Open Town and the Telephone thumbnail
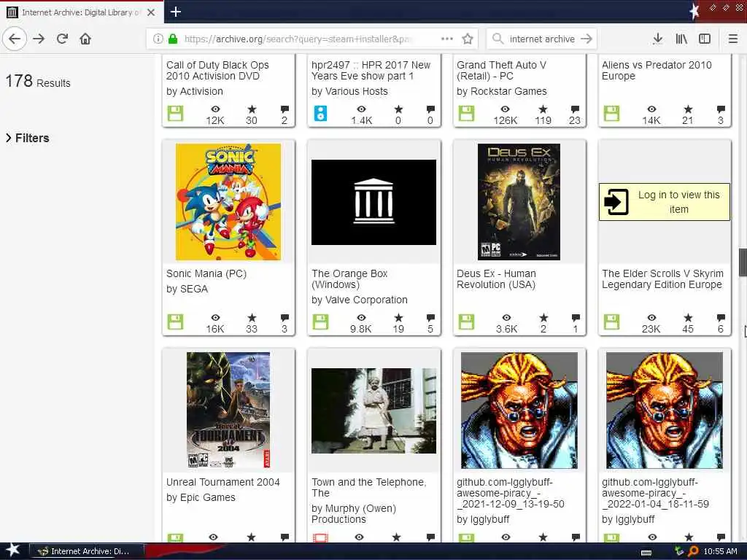 [x=373, y=411]
